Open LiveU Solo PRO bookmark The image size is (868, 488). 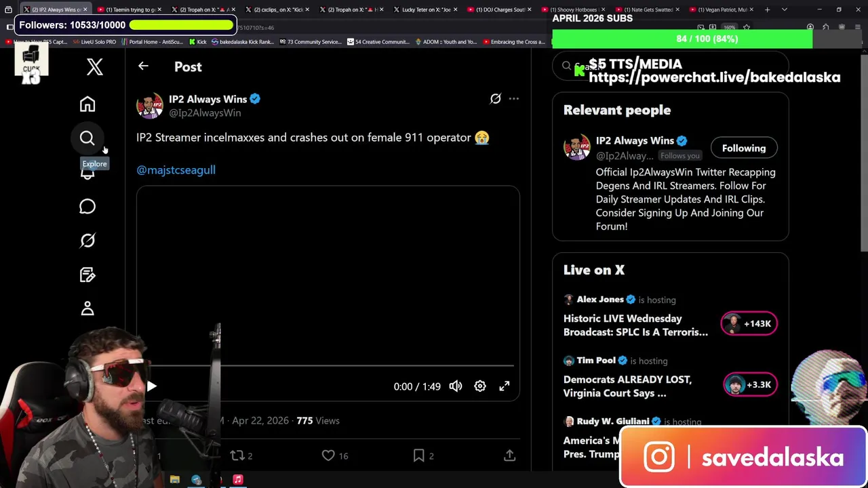click(94, 42)
